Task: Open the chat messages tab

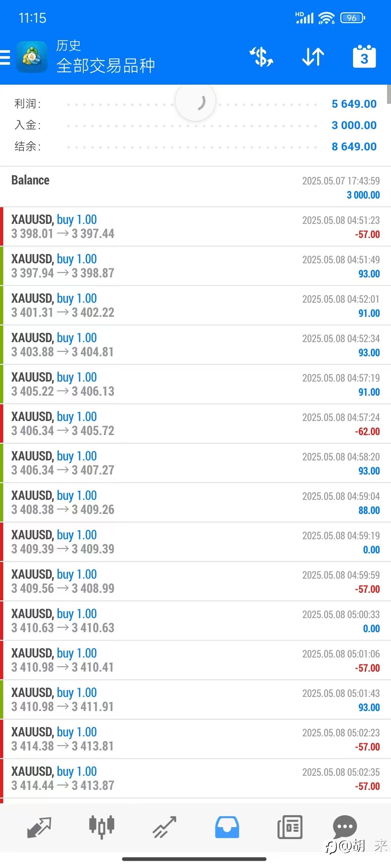Action: point(345,827)
